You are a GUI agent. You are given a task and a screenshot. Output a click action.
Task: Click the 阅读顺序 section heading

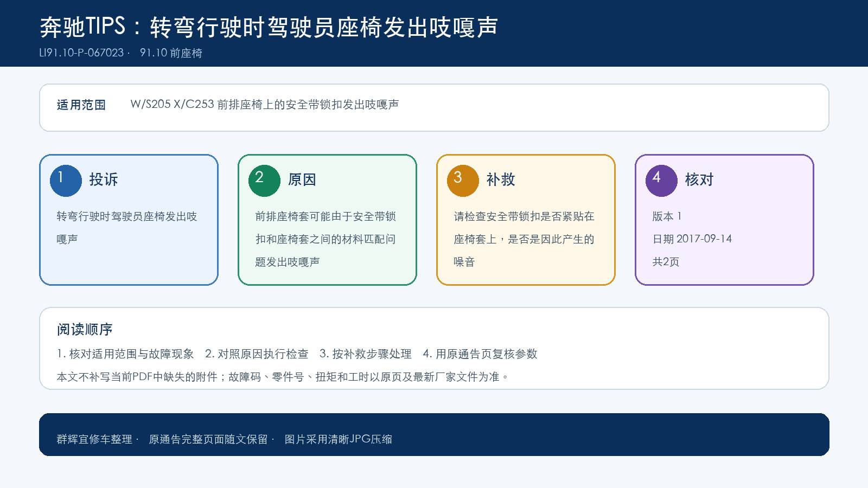(x=85, y=329)
